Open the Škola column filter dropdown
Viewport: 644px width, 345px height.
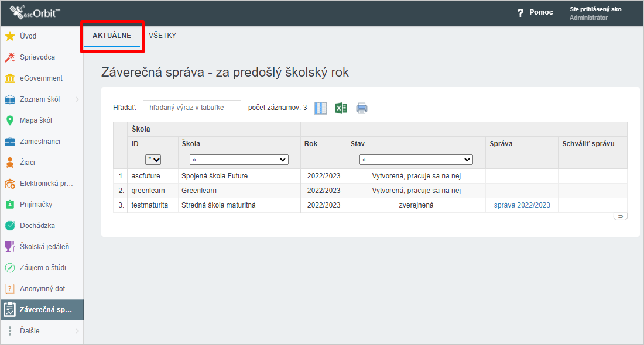tap(239, 160)
